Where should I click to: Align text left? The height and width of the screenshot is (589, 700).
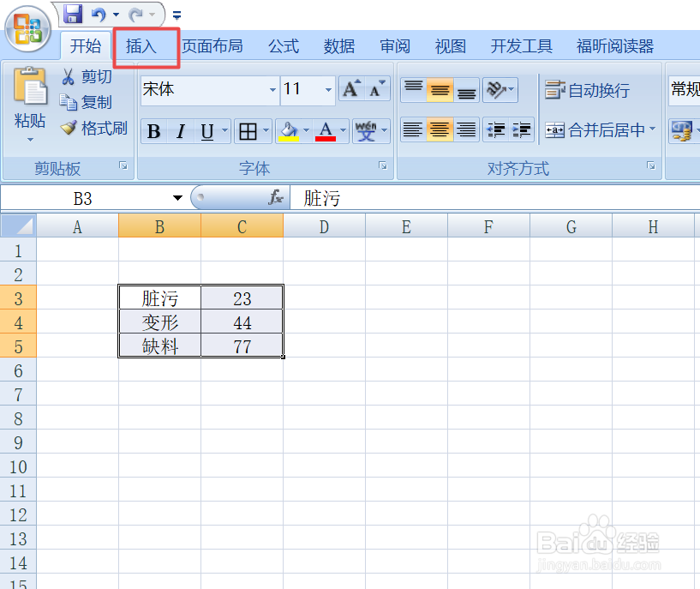click(413, 130)
